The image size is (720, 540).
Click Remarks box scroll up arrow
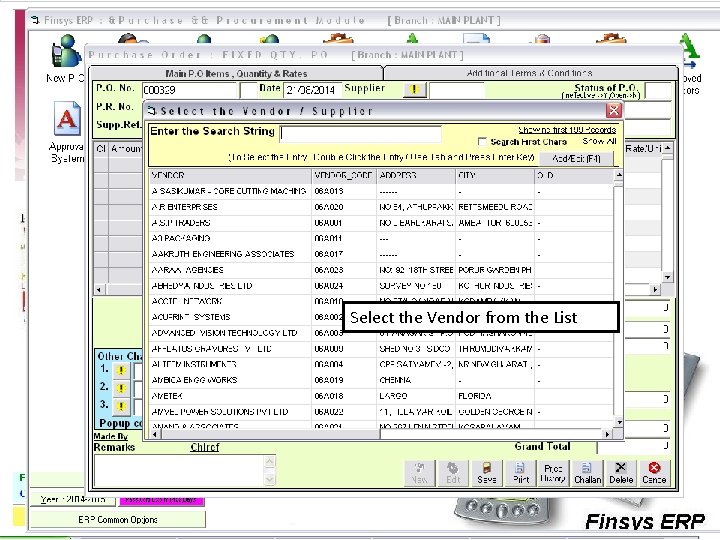coord(270,461)
